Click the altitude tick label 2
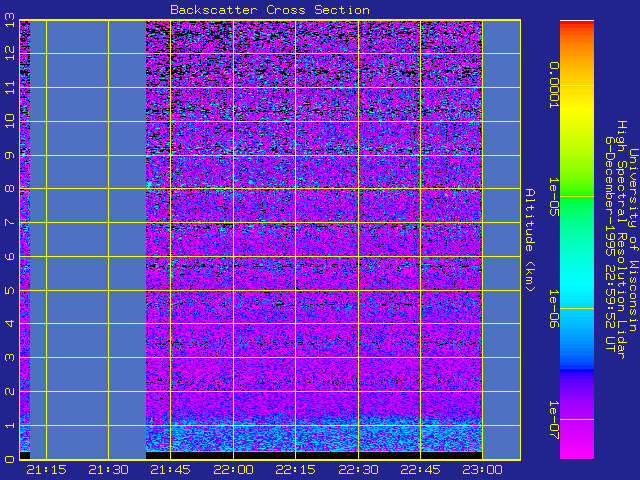The width and height of the screenshot is (640, 480). click(10, 391)
